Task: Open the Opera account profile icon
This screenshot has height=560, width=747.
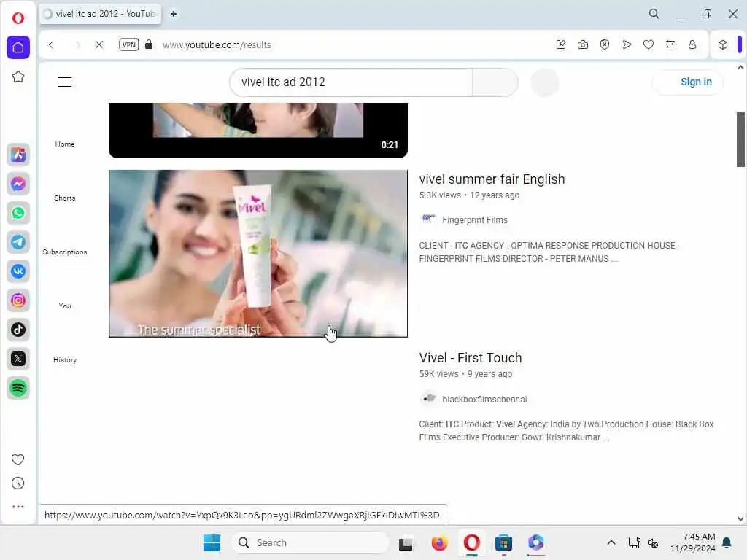Action: coord(692,44)
